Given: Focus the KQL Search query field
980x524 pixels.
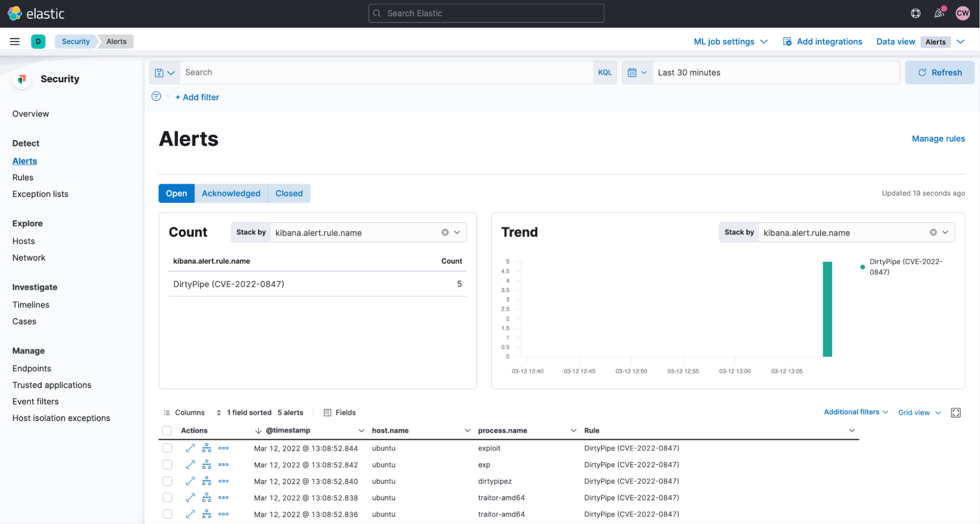Looking at the screenshot, I should [x=386, y=73].
